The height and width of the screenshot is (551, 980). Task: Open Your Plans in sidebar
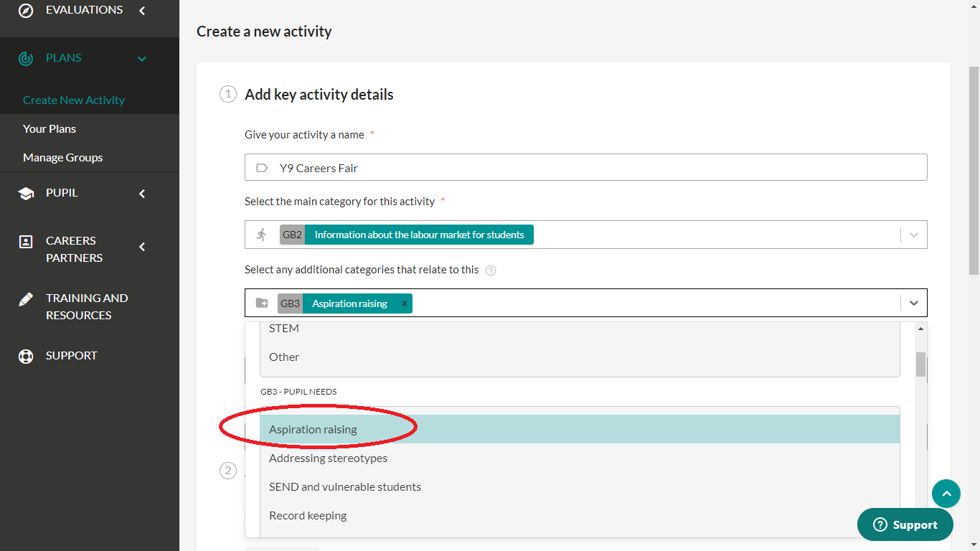[50, 129]
